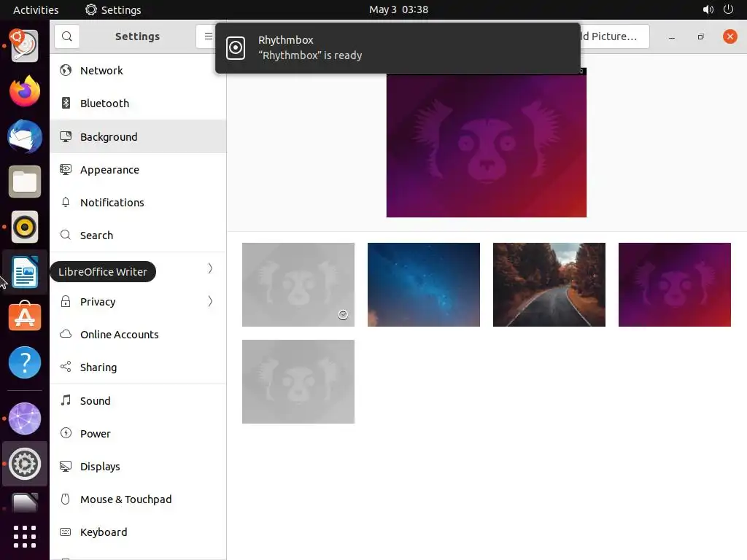
Task: Open the clock and calendar menu
Action: click(398, 9)
